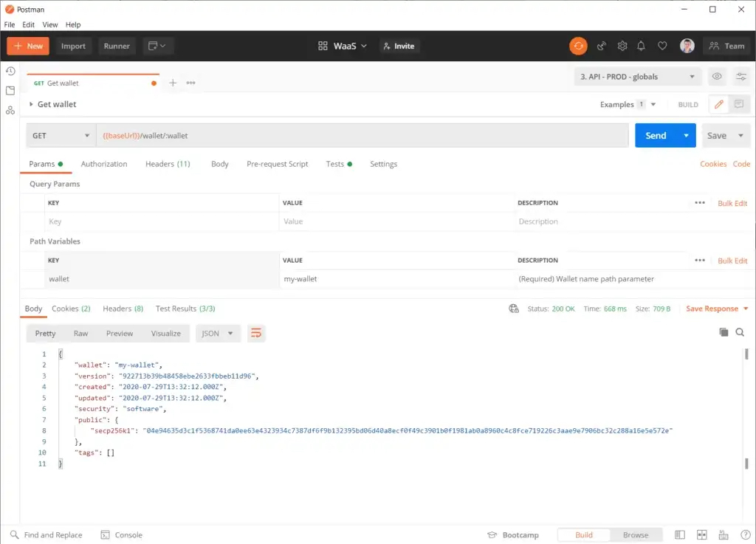Open a new tab with plus icon

(x=173, y=83)
